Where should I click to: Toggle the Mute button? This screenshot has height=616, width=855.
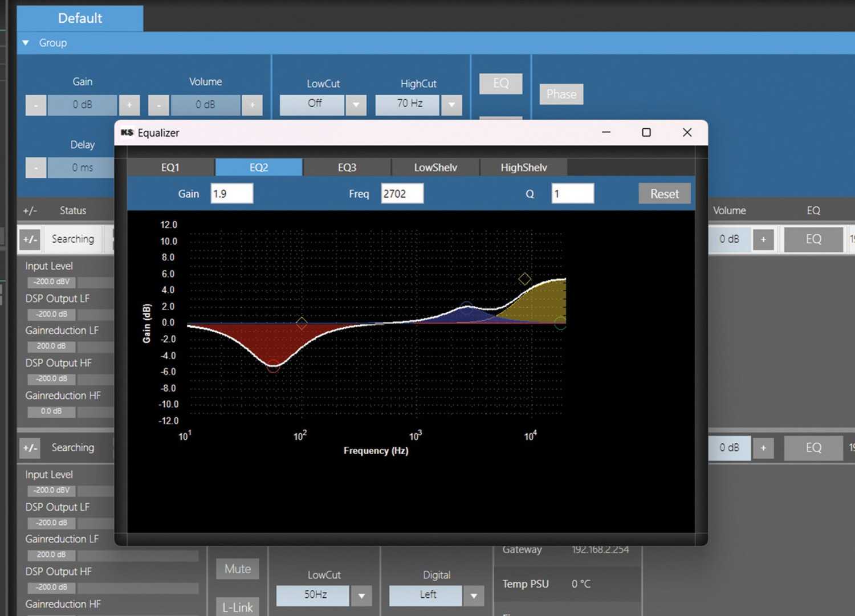[238, 569]
